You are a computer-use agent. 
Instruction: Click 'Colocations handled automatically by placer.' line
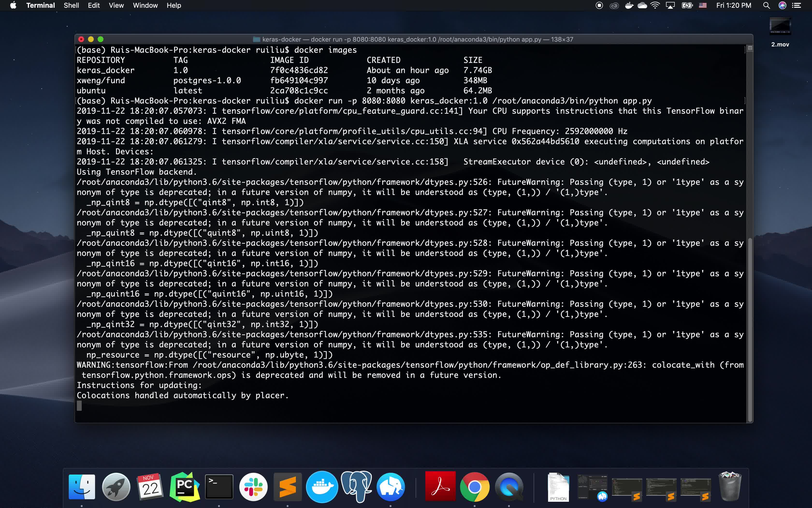tap(182, 396)
